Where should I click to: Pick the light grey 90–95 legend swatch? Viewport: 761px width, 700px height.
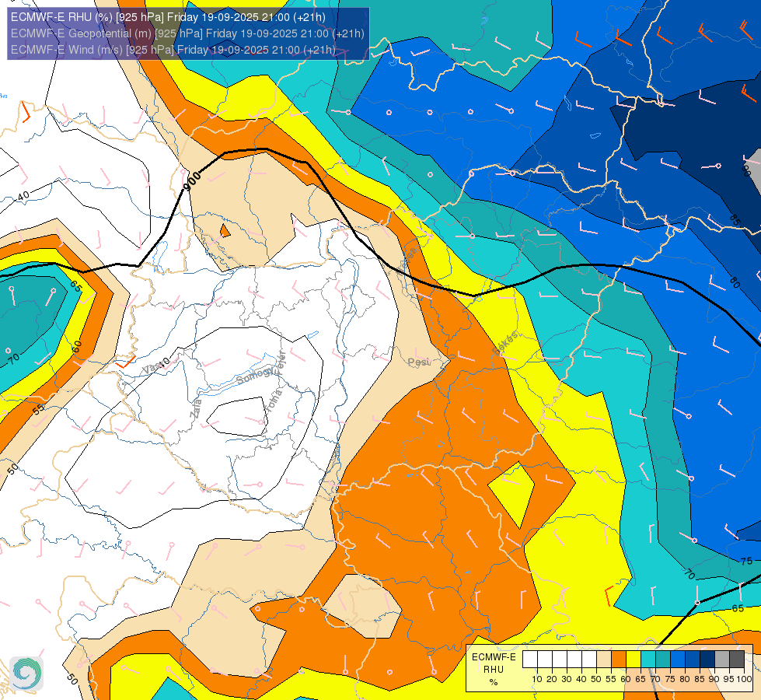[x=722, y=660]
